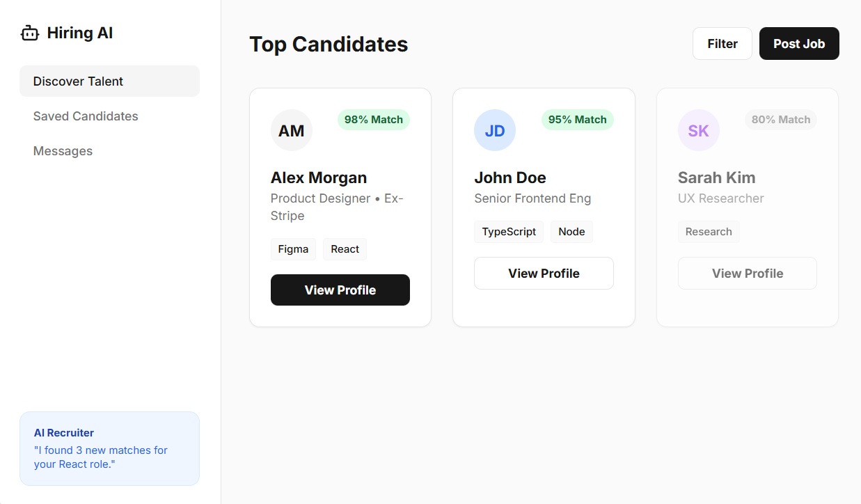Select the 80% Match badge for Sarah Kim
Screen dimensions: 861x504
pos(780,120)
